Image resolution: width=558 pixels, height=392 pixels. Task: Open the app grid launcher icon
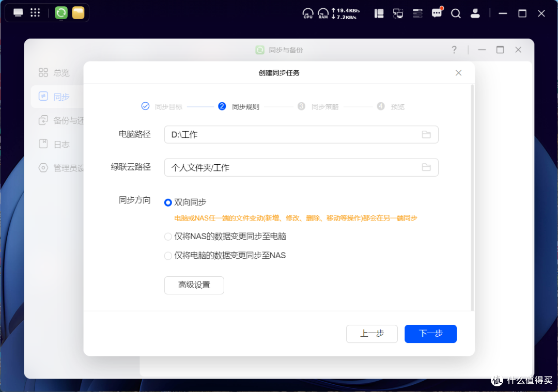35,13
